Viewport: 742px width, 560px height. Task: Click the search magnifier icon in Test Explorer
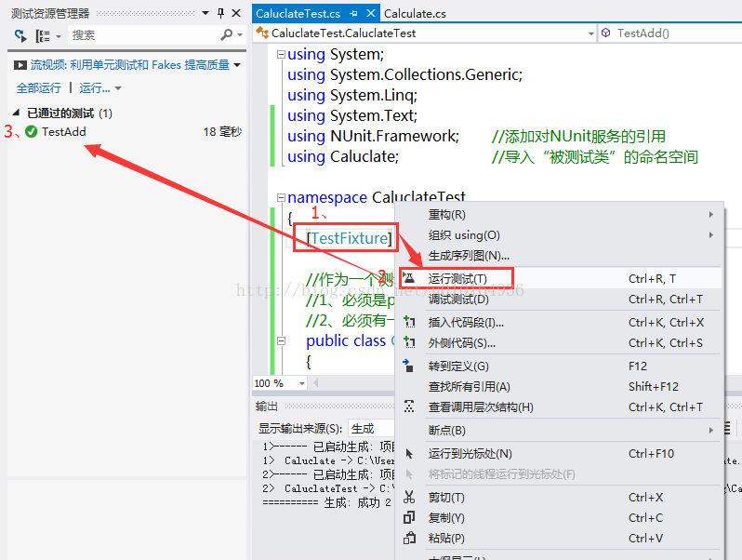[x=227, y=34]
